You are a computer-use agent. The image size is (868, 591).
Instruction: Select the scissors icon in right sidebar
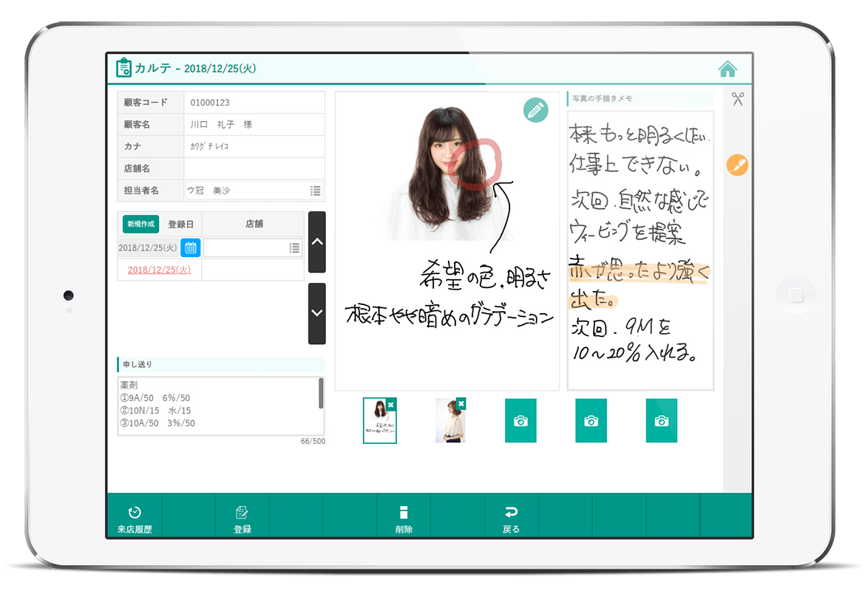tap(737, 99)
